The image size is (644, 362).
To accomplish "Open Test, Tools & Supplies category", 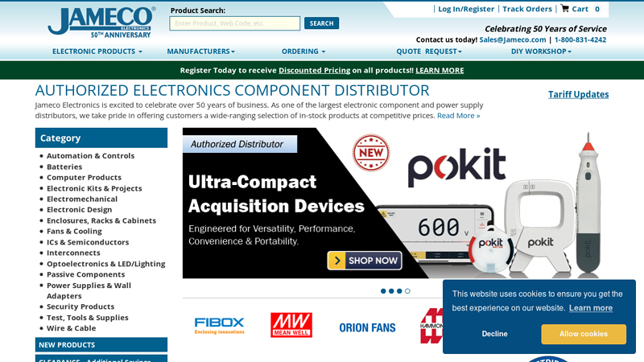I will 87,318.
